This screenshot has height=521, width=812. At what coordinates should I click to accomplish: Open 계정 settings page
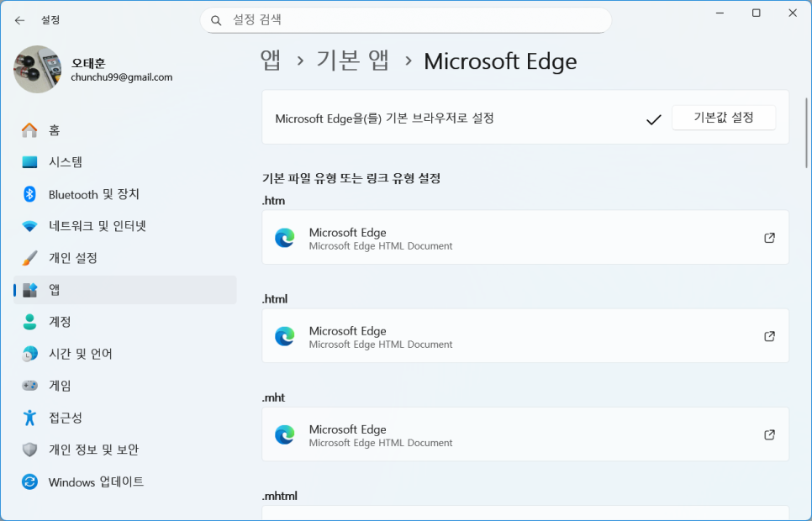(x=124, y=322)
